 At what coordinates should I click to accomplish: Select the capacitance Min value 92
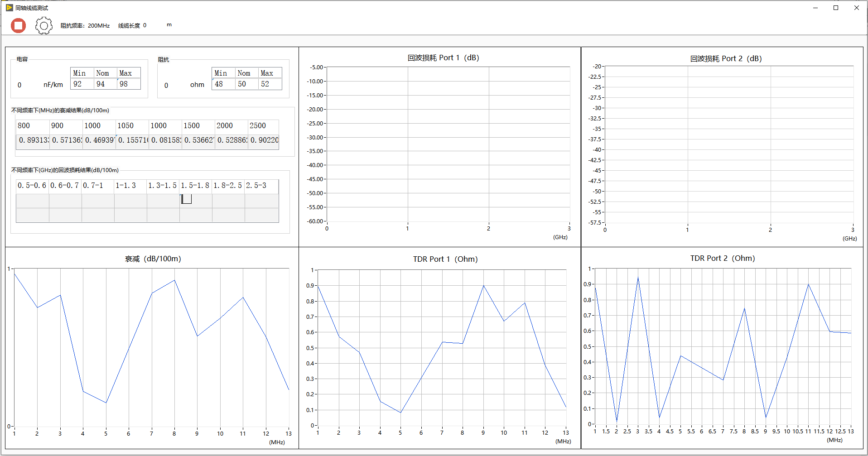point(82,84)
